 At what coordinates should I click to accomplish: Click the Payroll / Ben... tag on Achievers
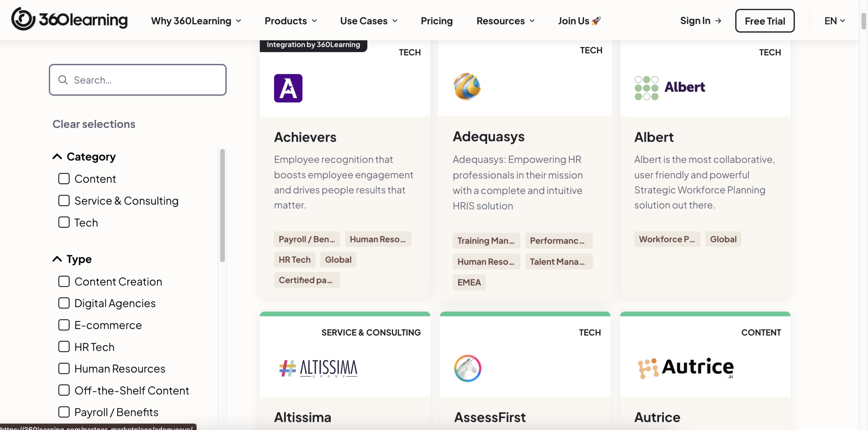pyautogui.click(x=307, y=239)
